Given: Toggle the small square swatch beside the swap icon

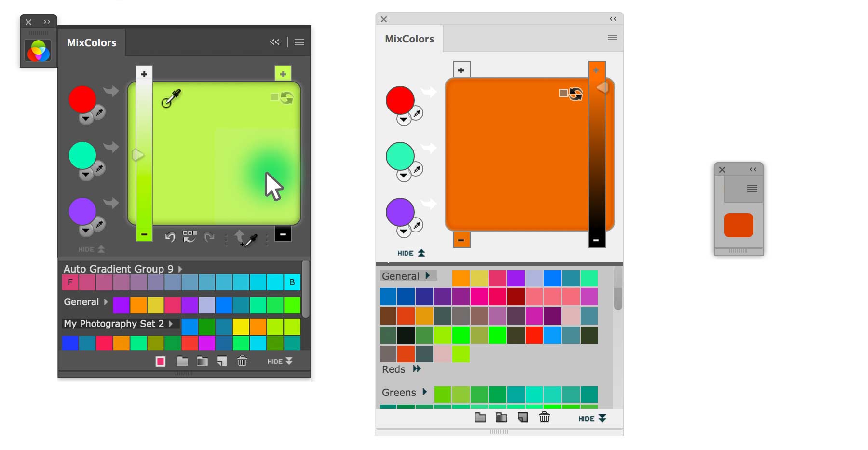Looking at the screenshot, I should coord(563,94).
